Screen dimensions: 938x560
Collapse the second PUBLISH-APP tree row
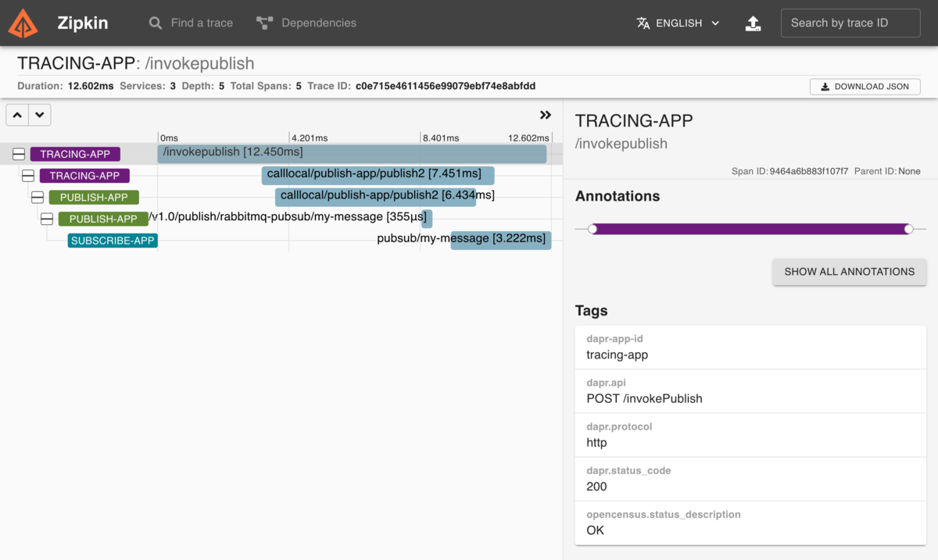(47, 219)
